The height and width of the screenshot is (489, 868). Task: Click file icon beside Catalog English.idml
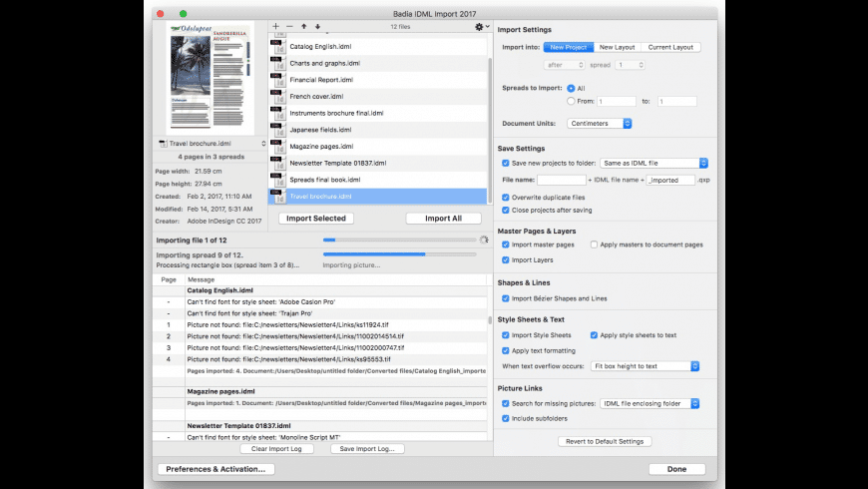(278, 47)
